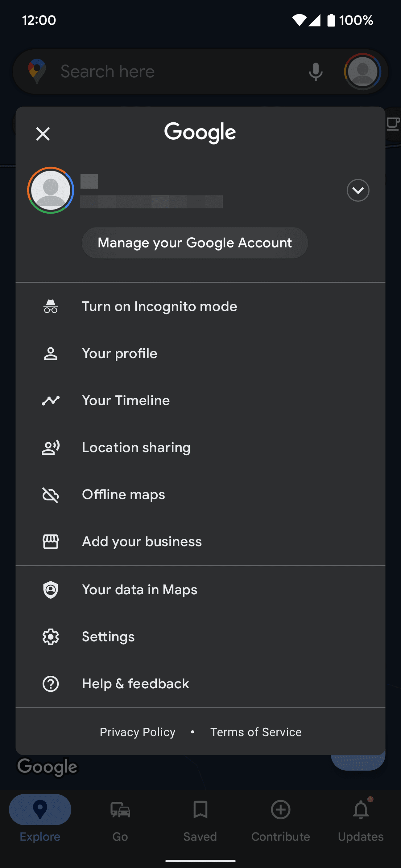Open the Privacy Policy link
401x868 pixels.
(x=137, y=732)
